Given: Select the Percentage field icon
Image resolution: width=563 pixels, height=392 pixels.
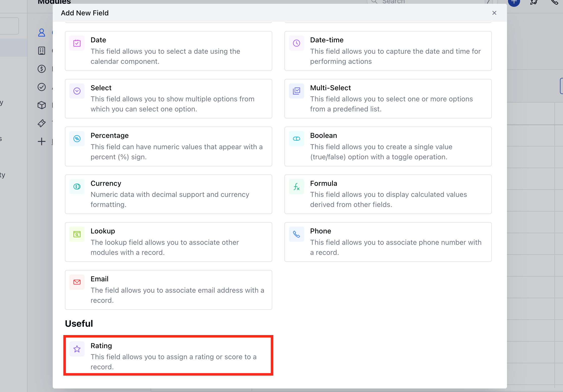Looking at the screenshot, I should [x=77, y=139].
